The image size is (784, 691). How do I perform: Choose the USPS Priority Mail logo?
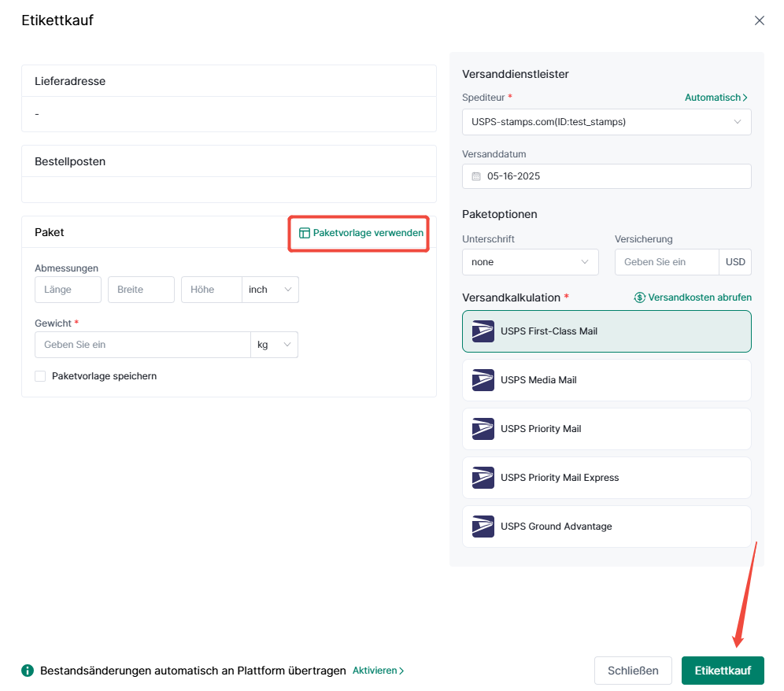(x=483, y=429)
